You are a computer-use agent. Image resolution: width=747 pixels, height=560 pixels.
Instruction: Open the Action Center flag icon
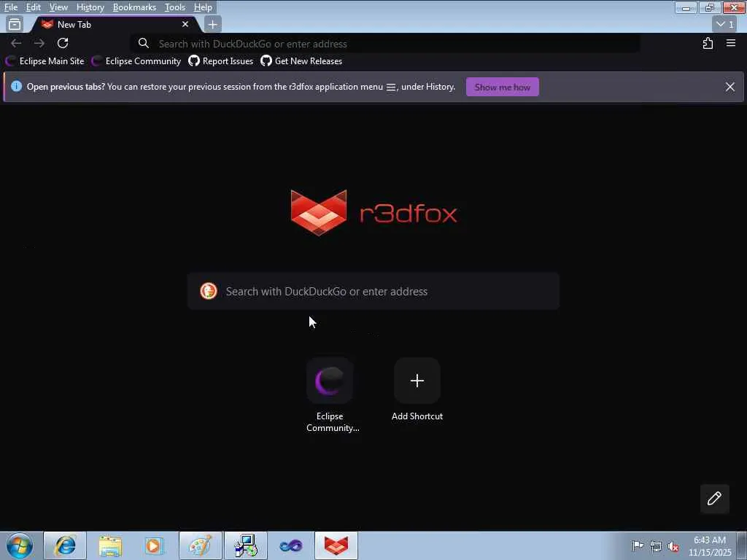[637, 546]
